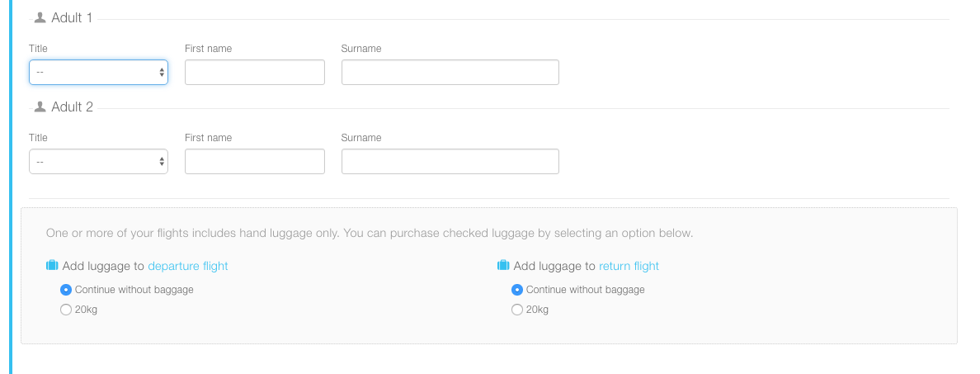Screen dimensions: 980x374
Task: Open the Title dropdown for Adult 1
Action: [x=98, y=73]
